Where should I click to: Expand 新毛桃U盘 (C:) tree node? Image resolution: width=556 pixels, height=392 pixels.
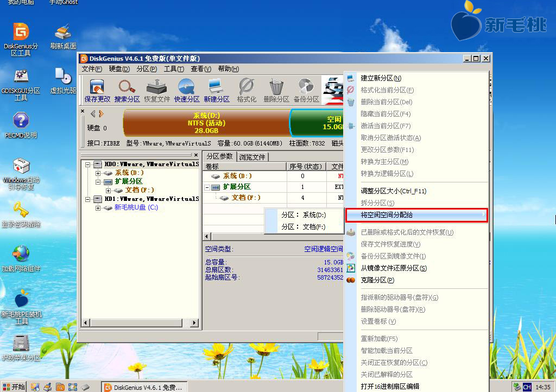(98, 208)
